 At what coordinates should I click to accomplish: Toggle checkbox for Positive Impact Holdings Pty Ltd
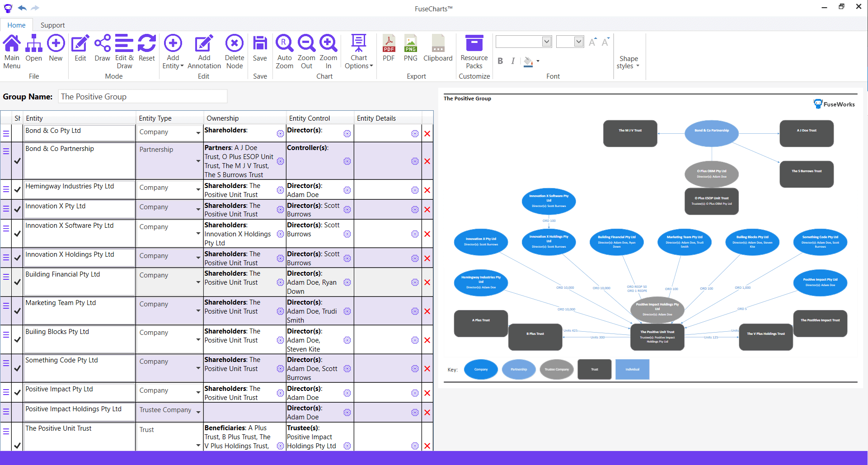point(17,412)
